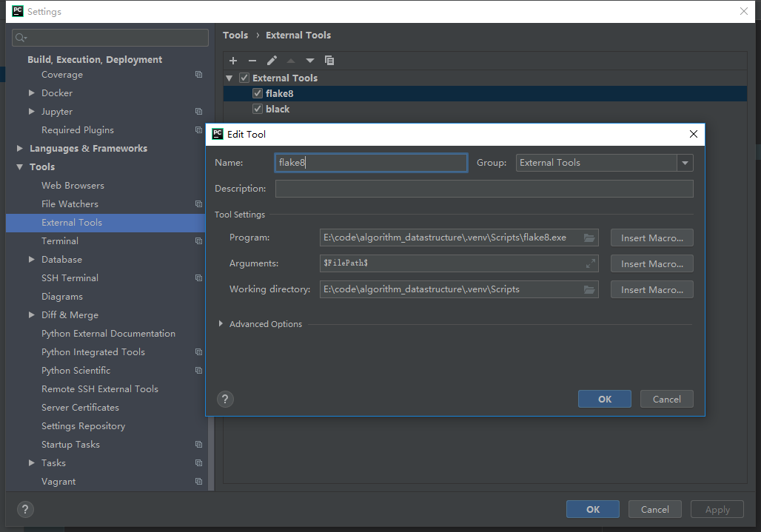
Task: Expand Advanced Options section
Action: tap(221, 324)
